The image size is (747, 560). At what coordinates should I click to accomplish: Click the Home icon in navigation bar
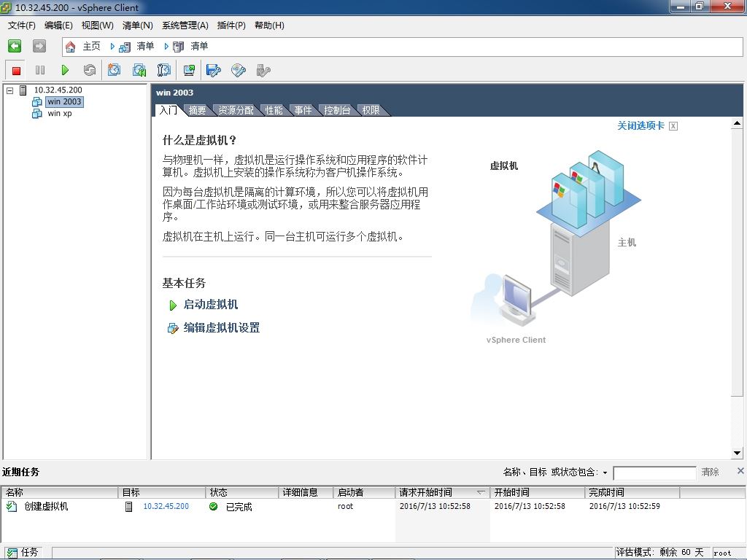click(x=71, y=47)
